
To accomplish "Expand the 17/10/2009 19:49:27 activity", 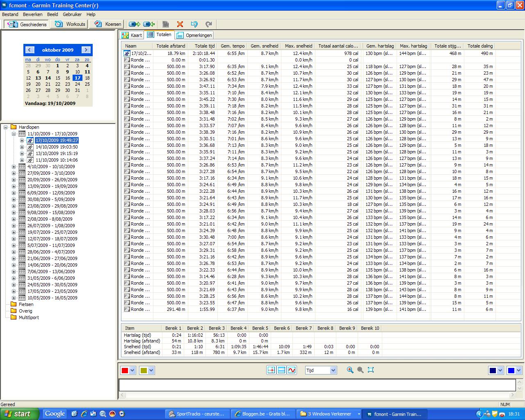I will 22,140.
